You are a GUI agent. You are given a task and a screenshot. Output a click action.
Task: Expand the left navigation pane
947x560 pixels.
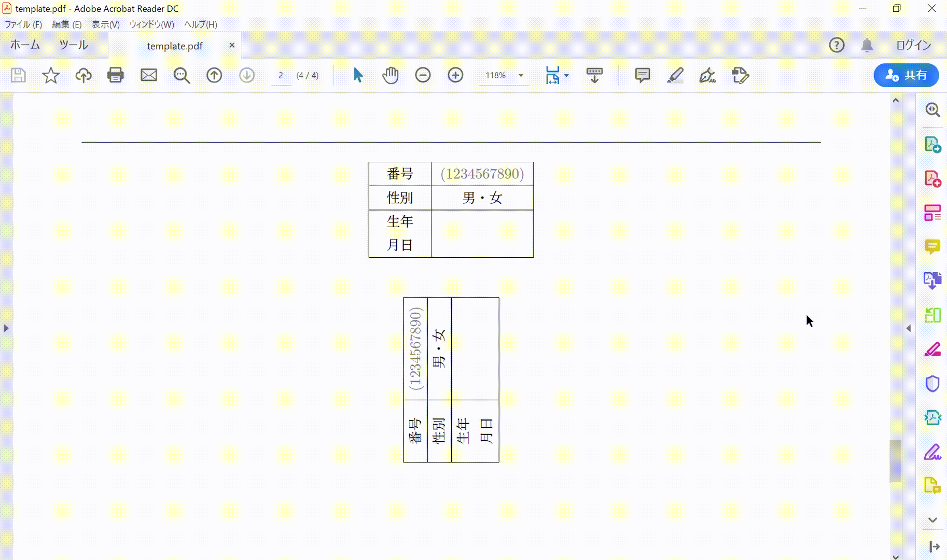(6, 328)
